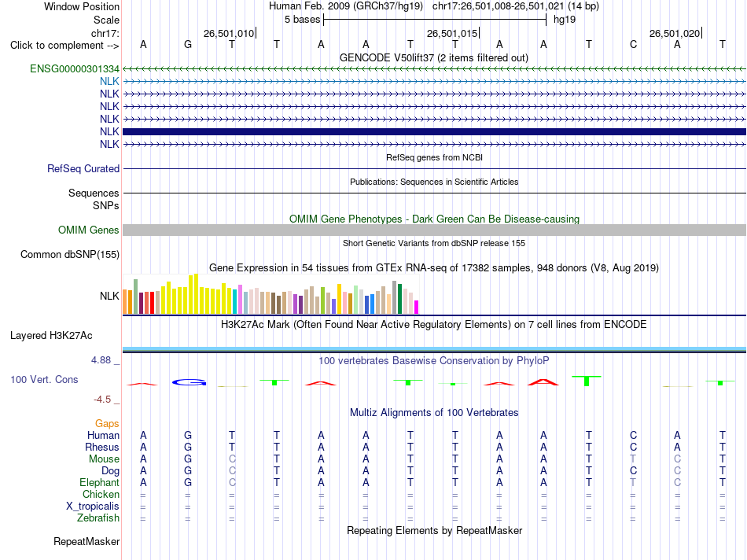Click the tall green T in PhyloP logo

click(587, 381)
